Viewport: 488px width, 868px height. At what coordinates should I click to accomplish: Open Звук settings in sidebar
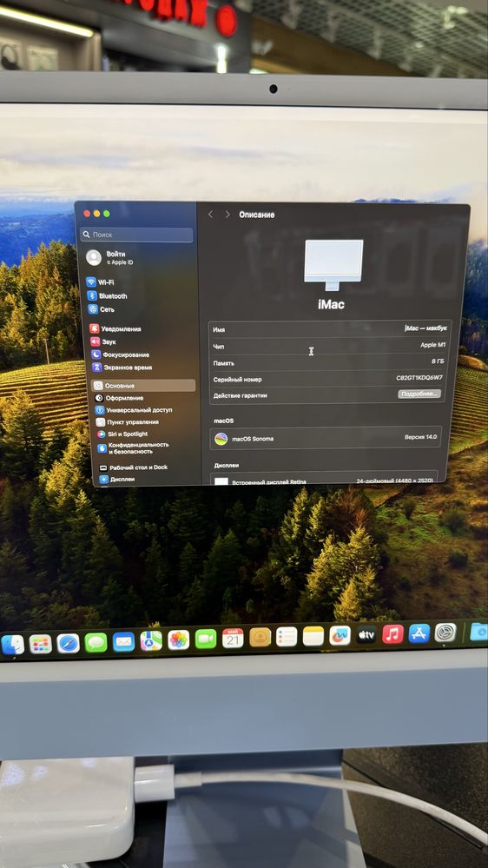click(x=103, y=342)
